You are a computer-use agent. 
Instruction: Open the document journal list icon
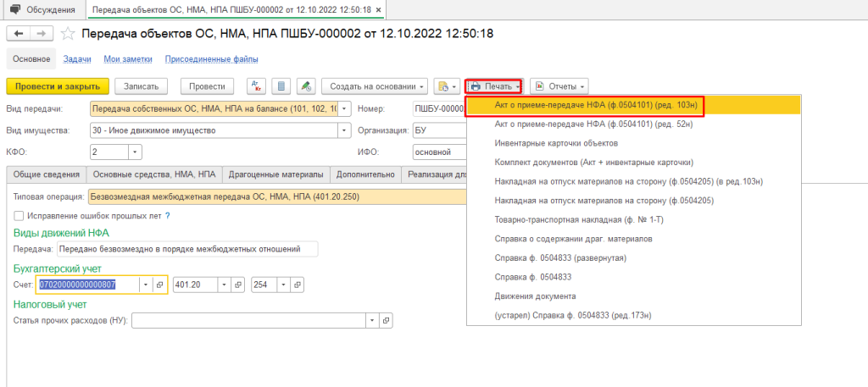(x=281, y=86)
